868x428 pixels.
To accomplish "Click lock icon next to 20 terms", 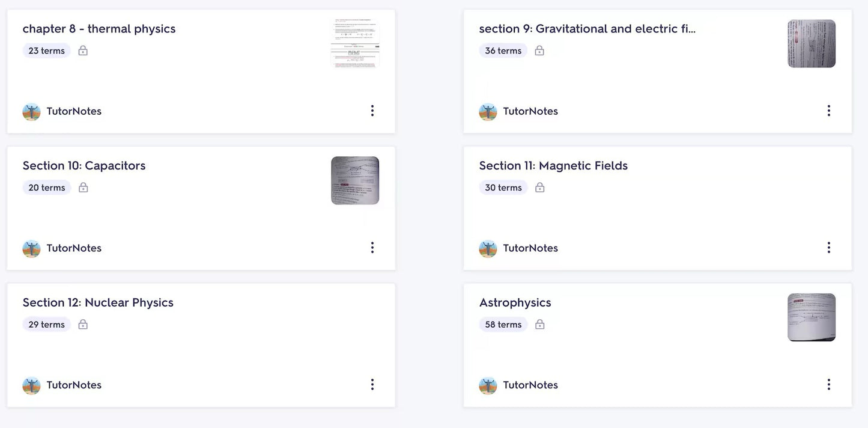I will [83, 188].
